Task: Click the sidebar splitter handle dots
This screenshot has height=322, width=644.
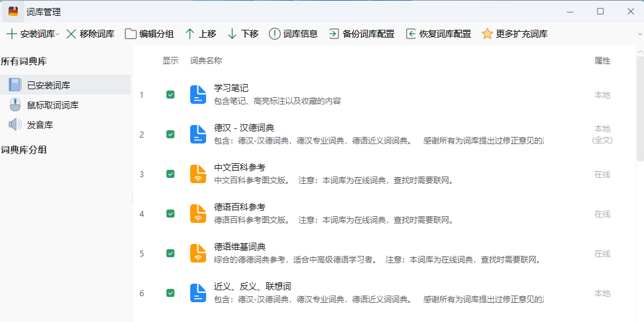Action: 132,198
